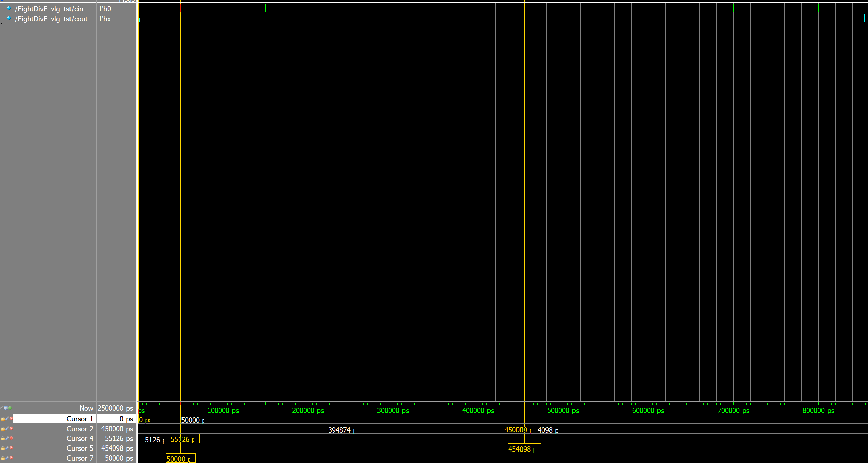Viewport: 868px width, 463px height.
Task: Click the 1'hx value of cout
Action: [104, 19]
